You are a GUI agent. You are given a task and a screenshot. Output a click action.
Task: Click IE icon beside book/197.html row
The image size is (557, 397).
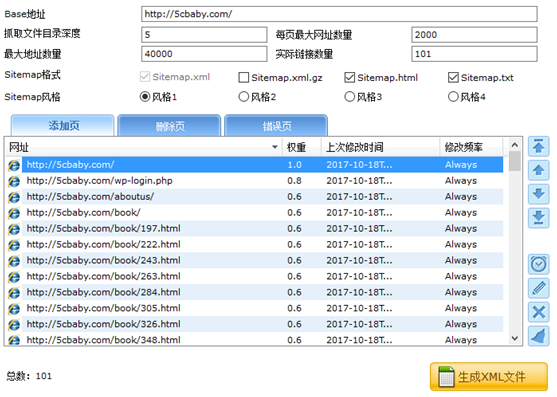click(14, 229)
